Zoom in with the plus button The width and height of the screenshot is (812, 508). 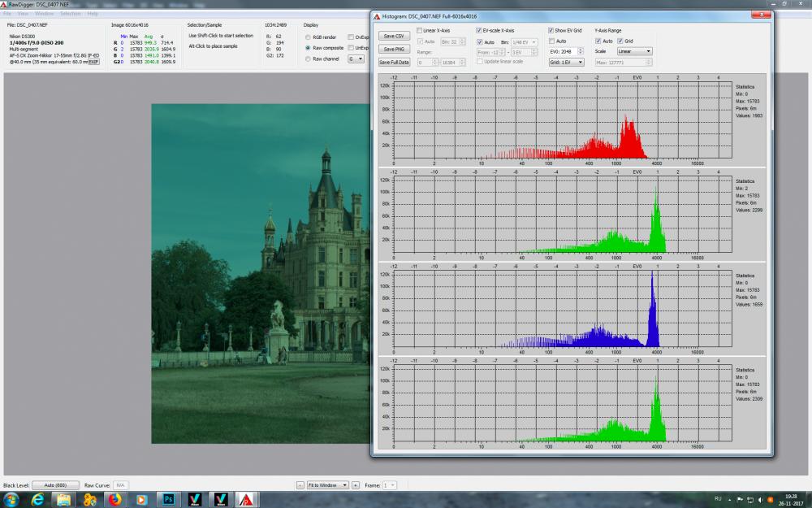(356, 485)
